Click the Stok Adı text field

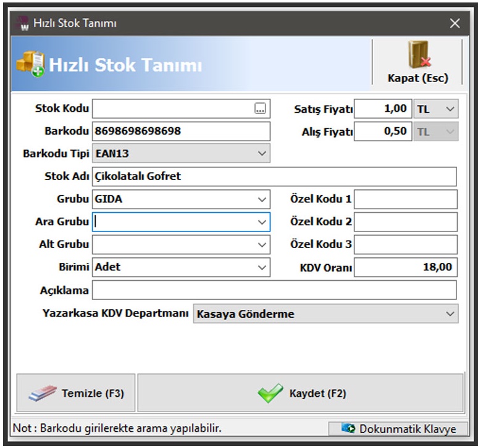pos(274,176)
